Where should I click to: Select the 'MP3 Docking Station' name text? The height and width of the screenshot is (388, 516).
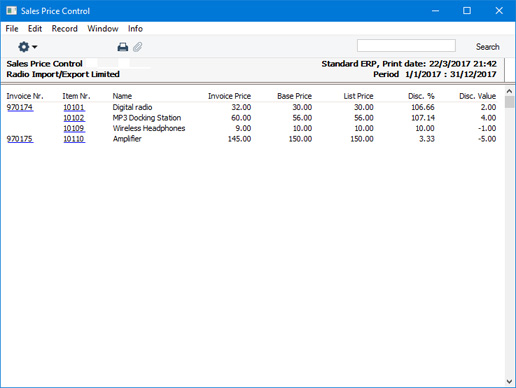147,118
